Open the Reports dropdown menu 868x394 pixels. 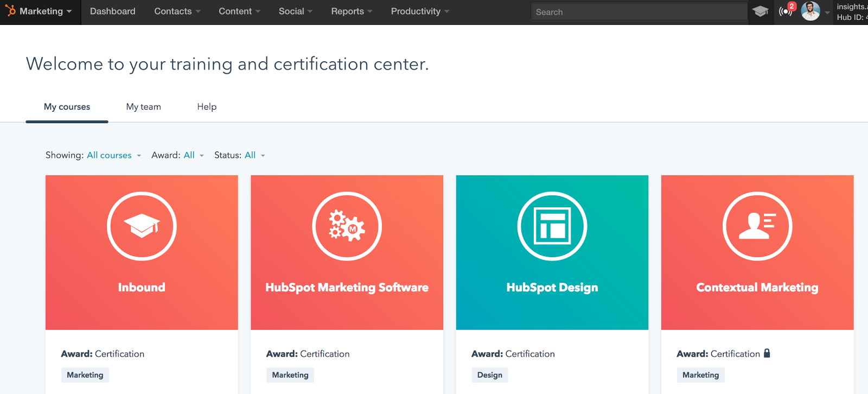(x=352, y=11)
